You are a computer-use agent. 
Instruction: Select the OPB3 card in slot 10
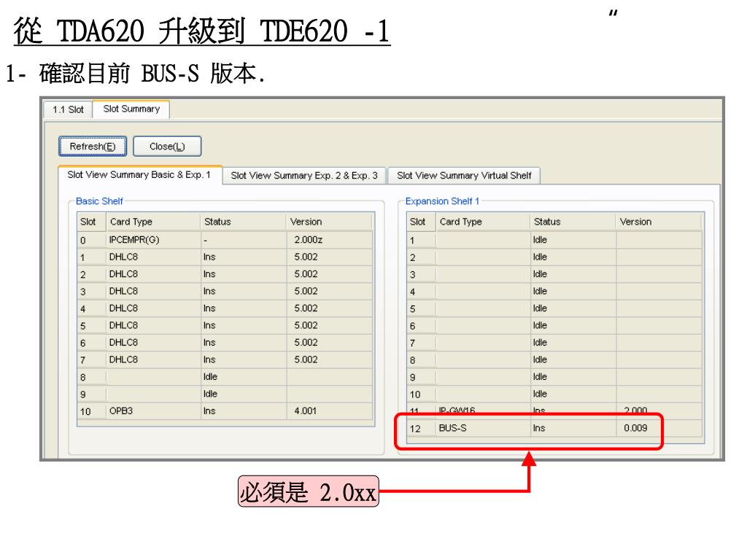(121, 411)
